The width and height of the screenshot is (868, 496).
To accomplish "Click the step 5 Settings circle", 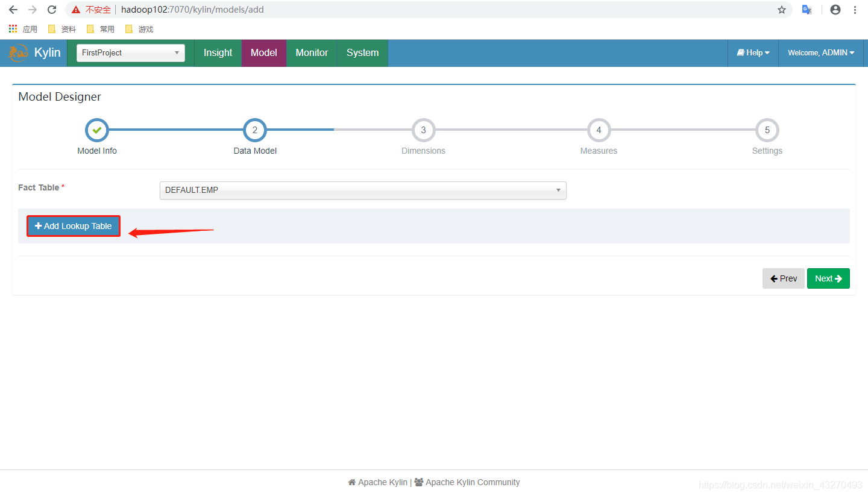I will coord(767,130).
